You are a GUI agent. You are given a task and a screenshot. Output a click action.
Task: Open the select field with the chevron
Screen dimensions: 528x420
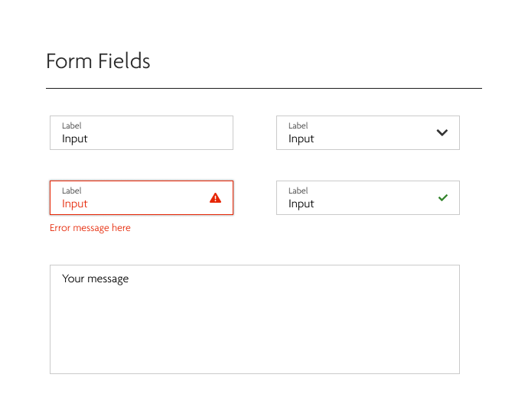pyautogui.click(x=367, y=133)
